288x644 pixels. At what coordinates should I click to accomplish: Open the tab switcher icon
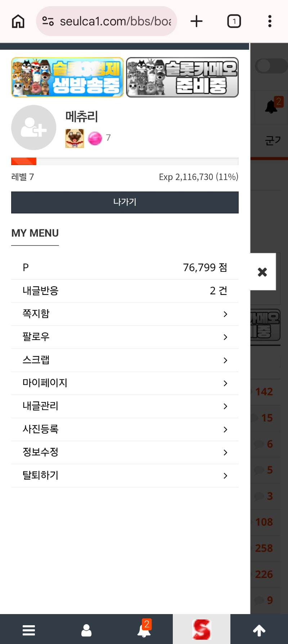[x=234, y=21]
